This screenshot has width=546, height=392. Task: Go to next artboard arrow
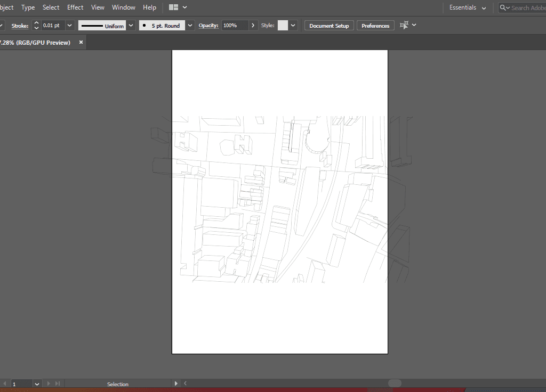49,383
